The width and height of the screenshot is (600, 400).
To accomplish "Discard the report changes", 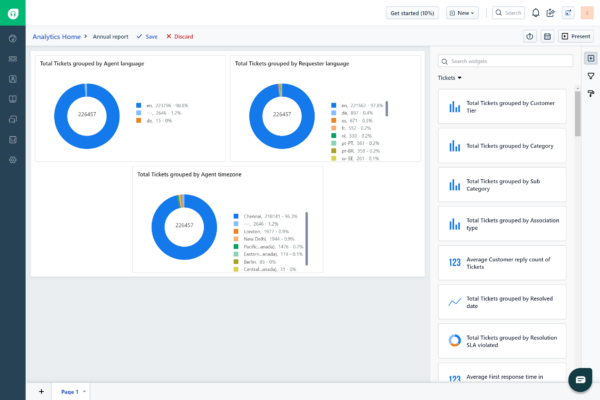I will click(x=179, y=36).
